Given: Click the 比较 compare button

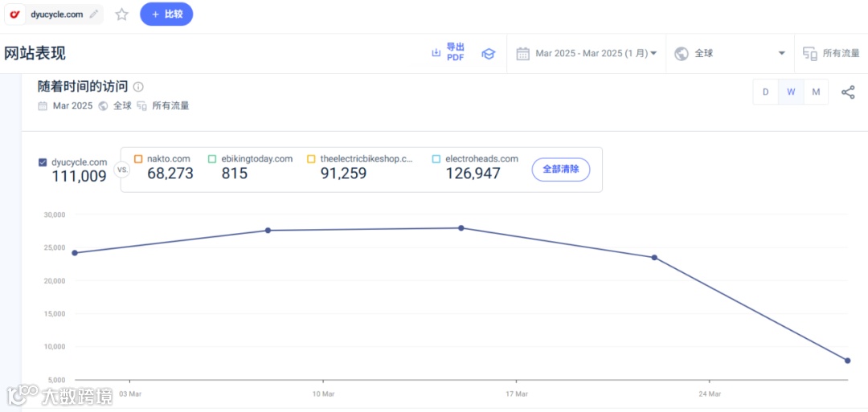Looking at the screenshot, I should coord(166,14).
